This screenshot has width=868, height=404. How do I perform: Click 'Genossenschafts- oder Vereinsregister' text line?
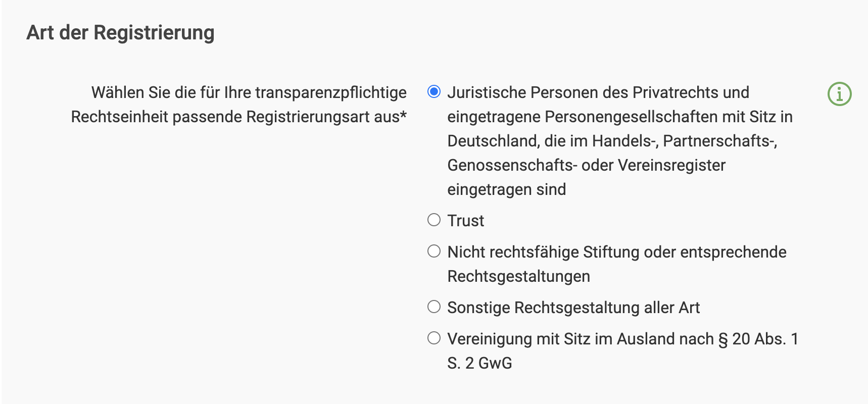tap(586, 165)
